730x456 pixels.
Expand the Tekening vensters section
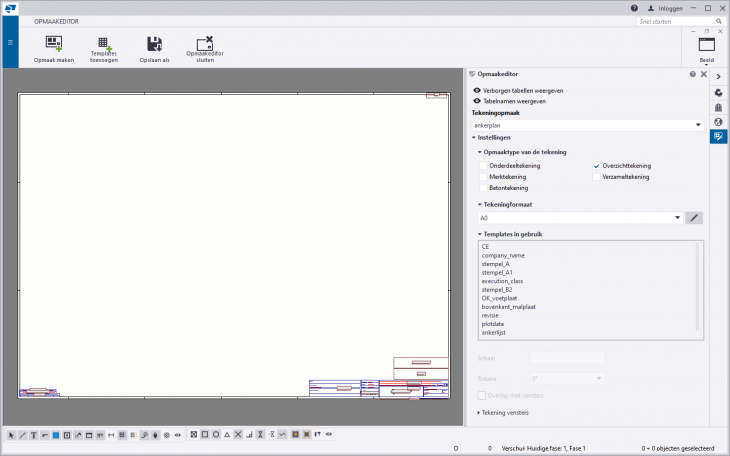pyautogui.click(x=479, y=412)
